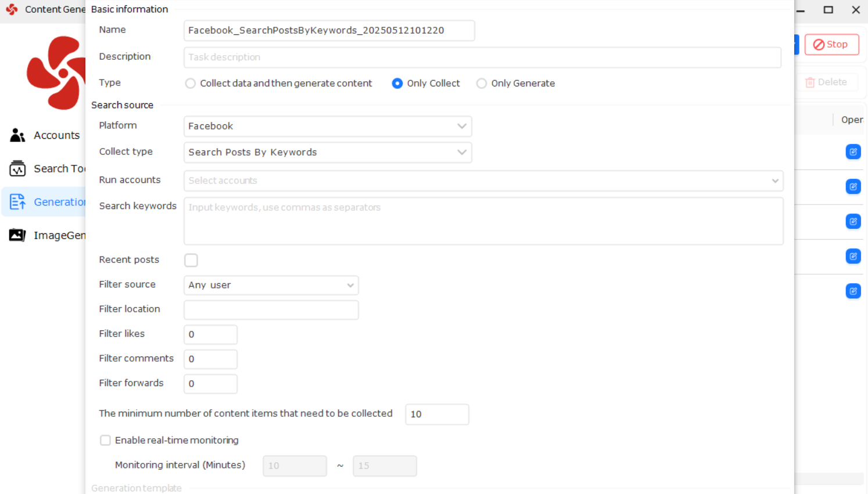Click the 'Oper' column header
This screenshot has width=868, height=494.
coord(852,120)
